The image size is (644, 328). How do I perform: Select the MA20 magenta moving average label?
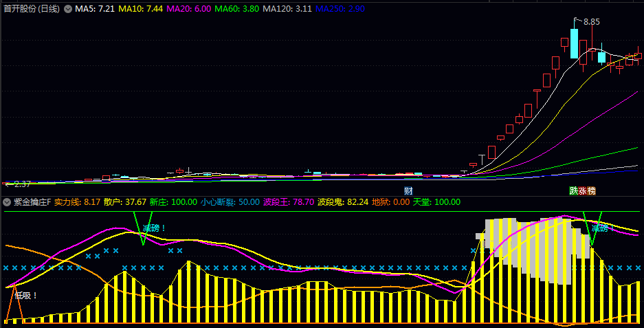click(x=188, y=10)
